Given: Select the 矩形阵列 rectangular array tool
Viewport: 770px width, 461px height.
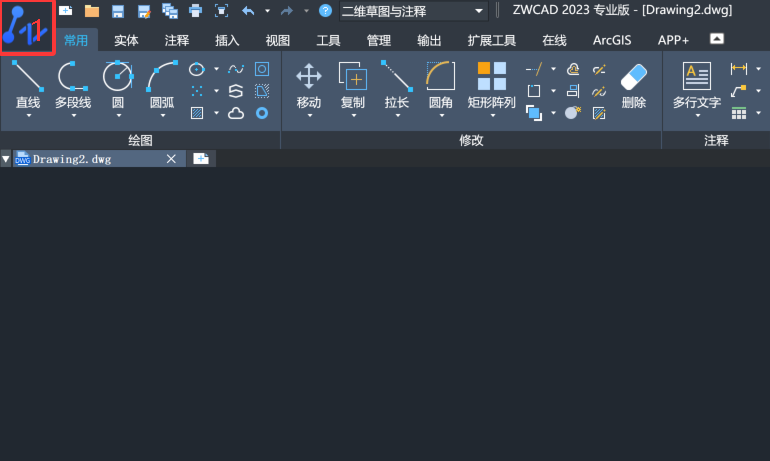Looking at the screenshot, I should point(492,83).
